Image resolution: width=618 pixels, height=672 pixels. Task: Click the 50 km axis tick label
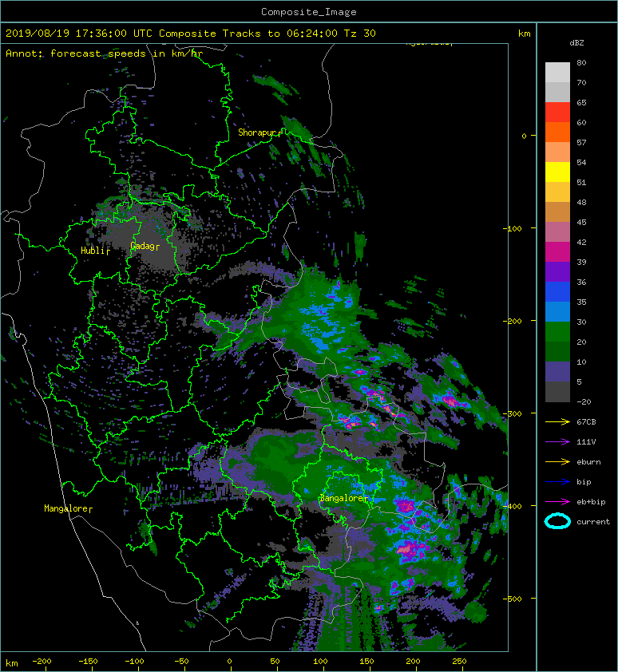pos(275,662)
